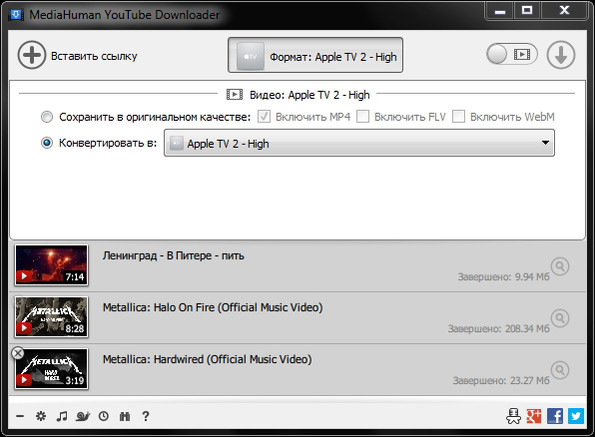
Task: Locate the 'Halo On Fire' file using its magnifier icon
Action: click(x=560, y=318)
